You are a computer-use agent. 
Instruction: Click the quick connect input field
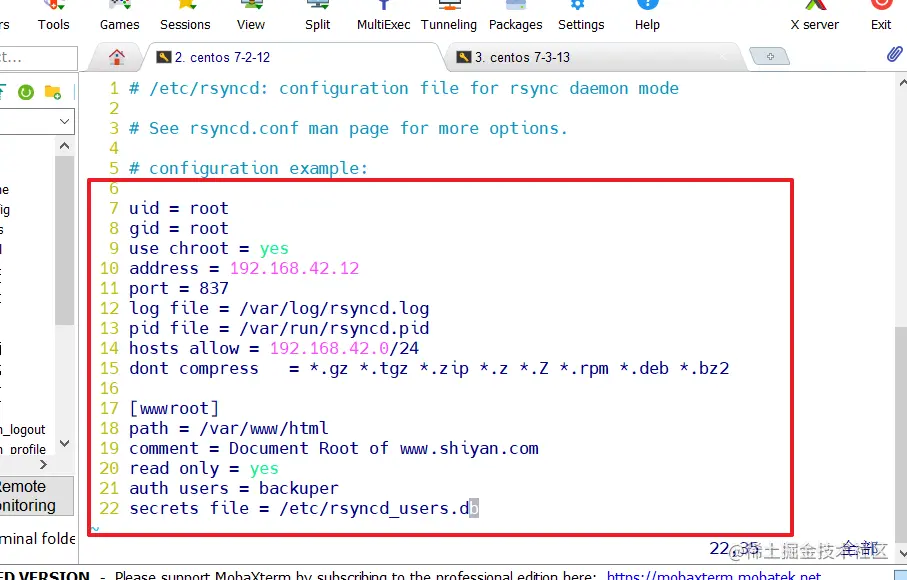pyautogui.click(x=38, y=58)
